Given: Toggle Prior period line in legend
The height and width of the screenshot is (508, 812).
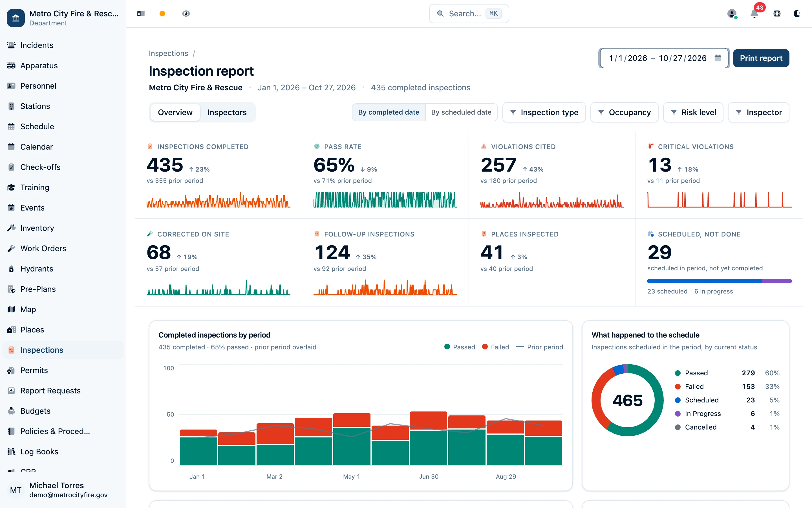Looking at the screenshot, I should [539, 347].
